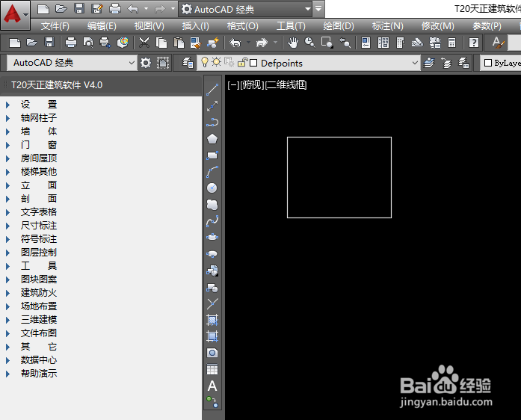Screen dimensions: 521x420
Task: Open the Layer Properties Manager icon
Action: tap(188, 63)
